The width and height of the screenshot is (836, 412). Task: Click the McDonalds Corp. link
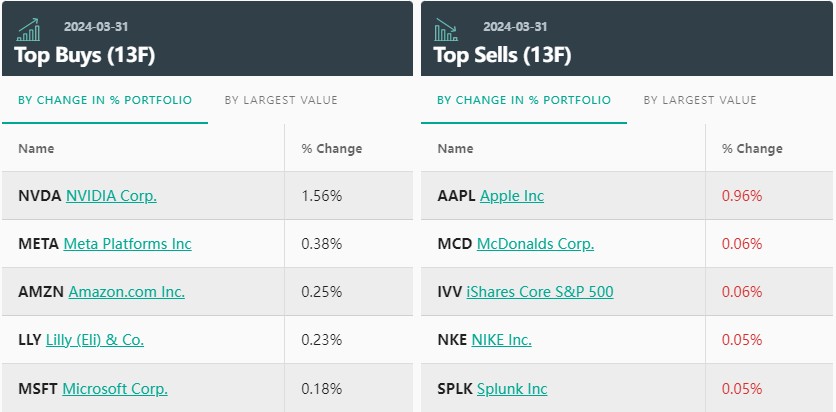pyautogui.click(x=535, y=244)
